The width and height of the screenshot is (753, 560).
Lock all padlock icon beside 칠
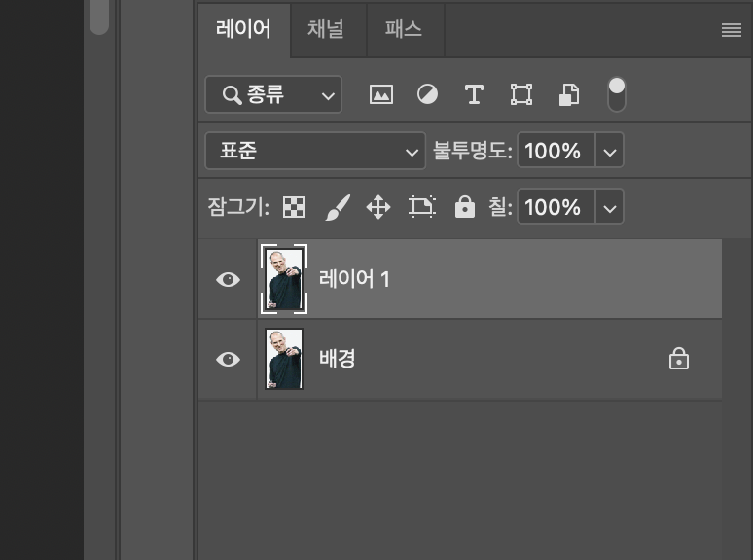coord(465,207)
